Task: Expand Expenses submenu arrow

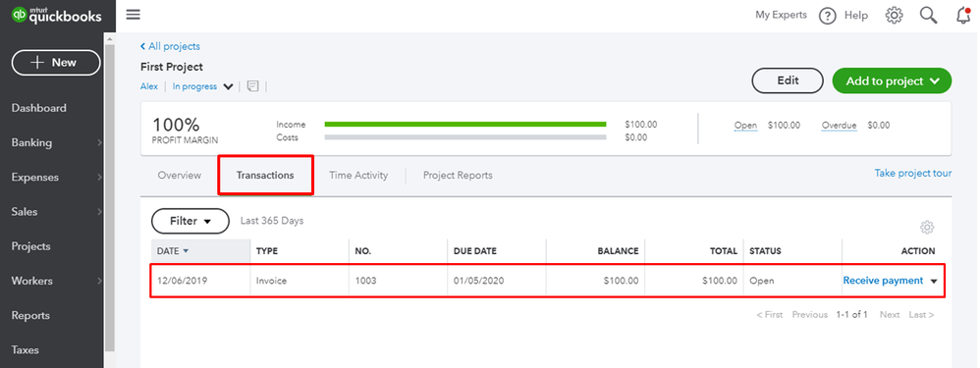Action: click(99, 178)
